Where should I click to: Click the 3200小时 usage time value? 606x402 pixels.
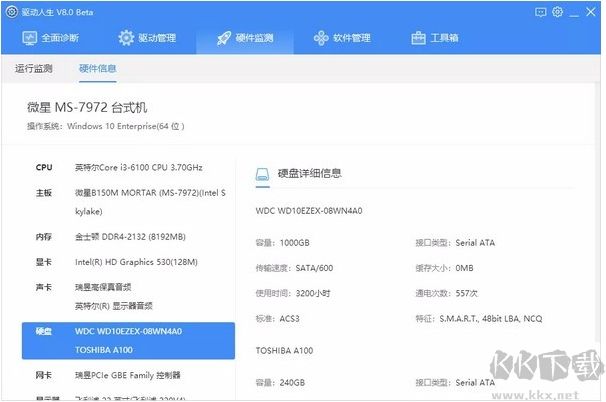313,293
